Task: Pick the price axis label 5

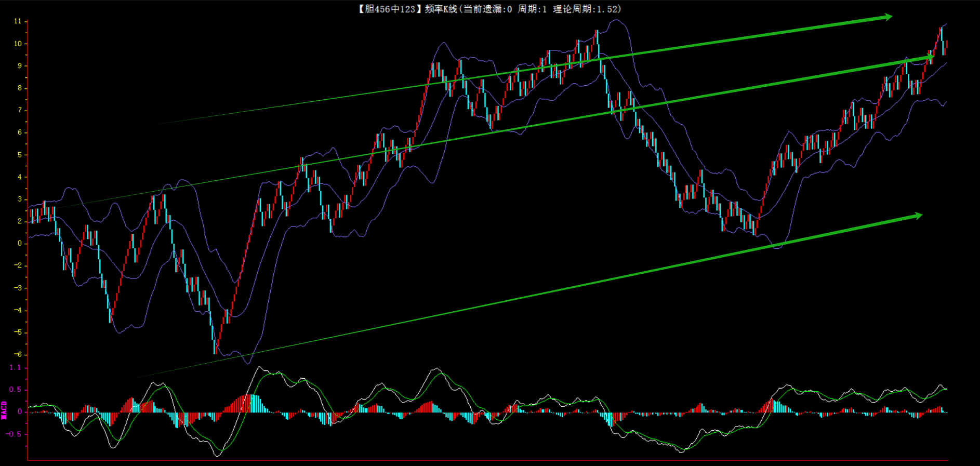Action: pos(20,155)
